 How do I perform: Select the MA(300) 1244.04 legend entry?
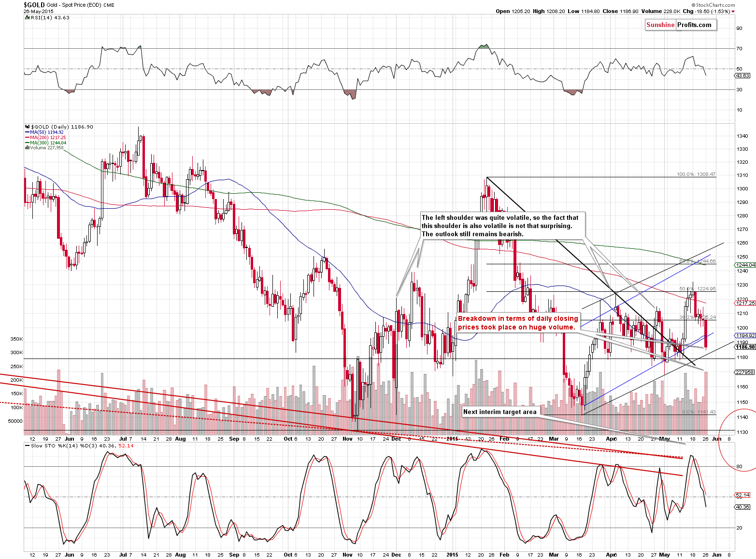(x=45, y=143)
